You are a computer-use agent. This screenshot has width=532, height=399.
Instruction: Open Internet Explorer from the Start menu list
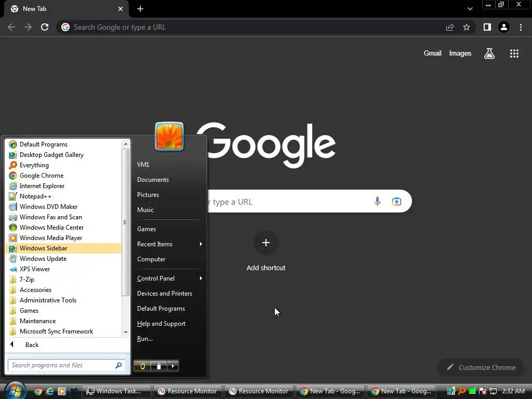click(x=63, y=186)
